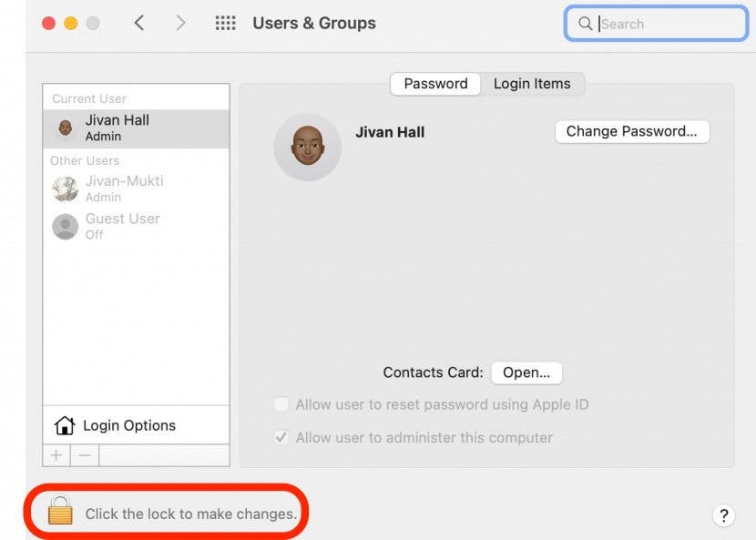
Task: Click the help question mark icon
Action: pos(724,515)
